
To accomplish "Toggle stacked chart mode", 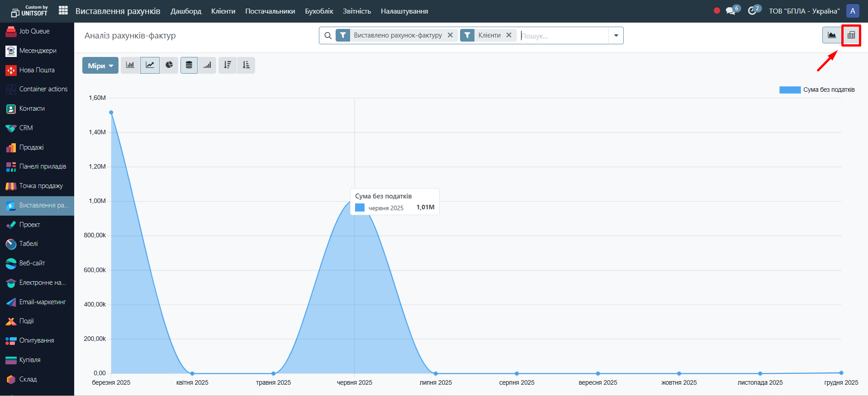I will [x=189, y=65].
